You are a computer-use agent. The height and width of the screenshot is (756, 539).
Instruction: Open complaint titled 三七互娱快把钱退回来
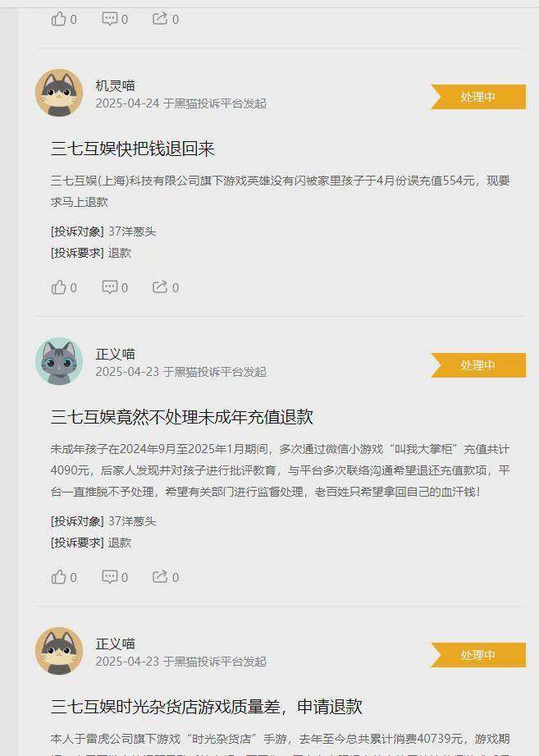click(132, 149)
